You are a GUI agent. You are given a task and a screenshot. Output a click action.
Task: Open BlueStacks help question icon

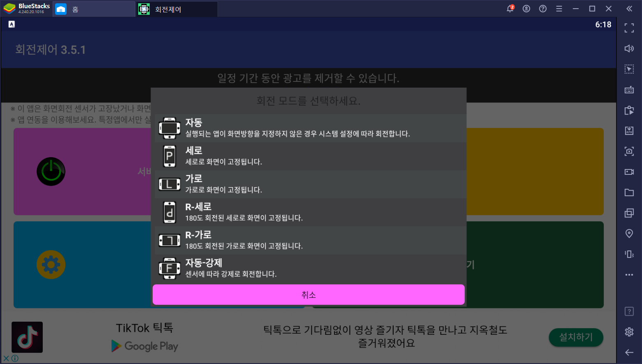pyautogui.click(x=543, y=9)
